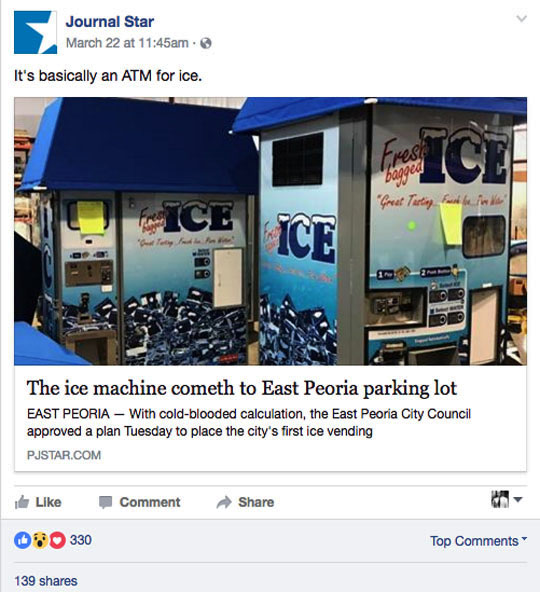Open the post-as profile selector dropdown
The image size is (540, 592).
(x=506, y=499)
